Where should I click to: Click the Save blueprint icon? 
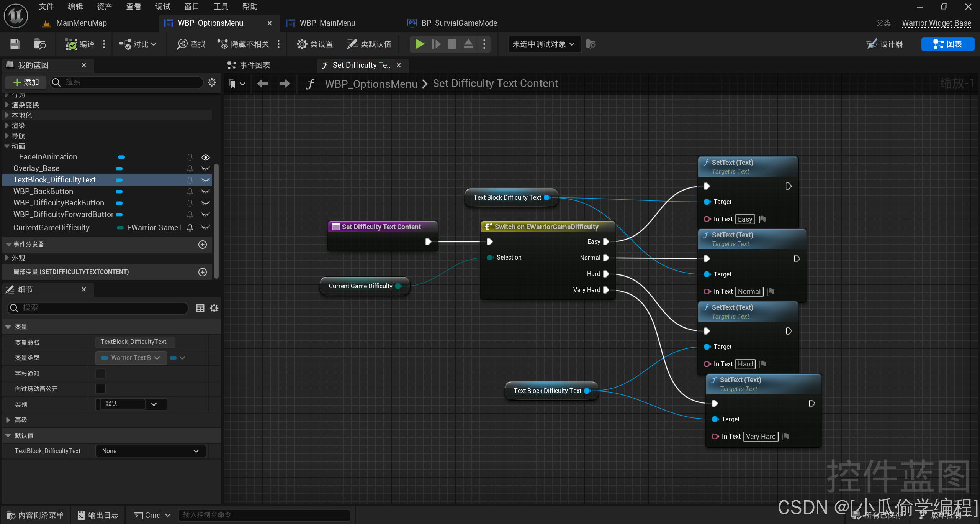[x=15, y=44]
